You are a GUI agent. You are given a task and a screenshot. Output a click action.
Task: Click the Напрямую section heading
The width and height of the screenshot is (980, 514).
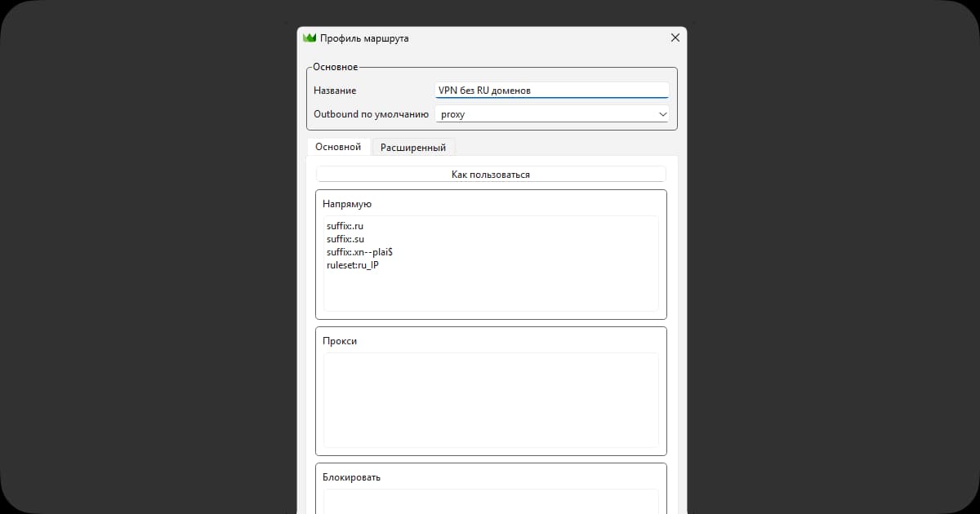pos(347,204)
